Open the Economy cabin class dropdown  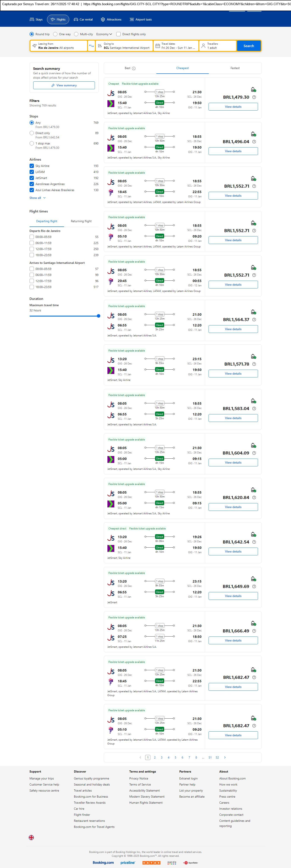pos(104,34)
